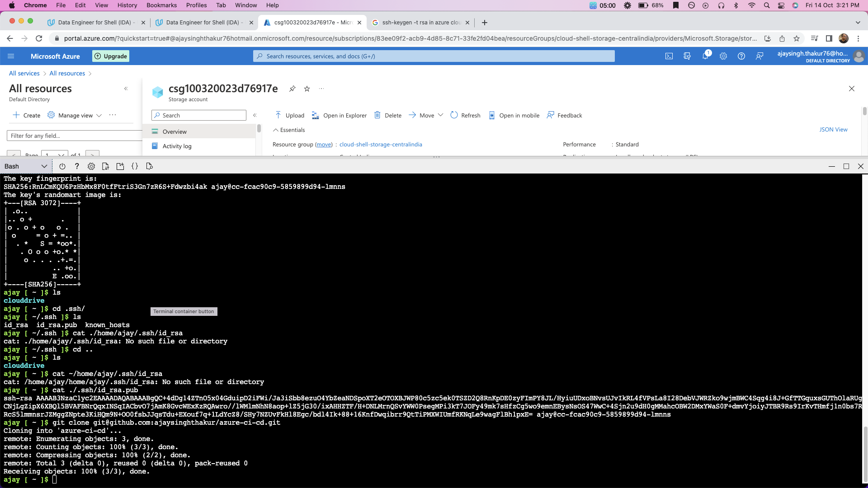Pin the storage account to dashboard
The width and height of the screenshot is (868, 488).
(292, 89)
